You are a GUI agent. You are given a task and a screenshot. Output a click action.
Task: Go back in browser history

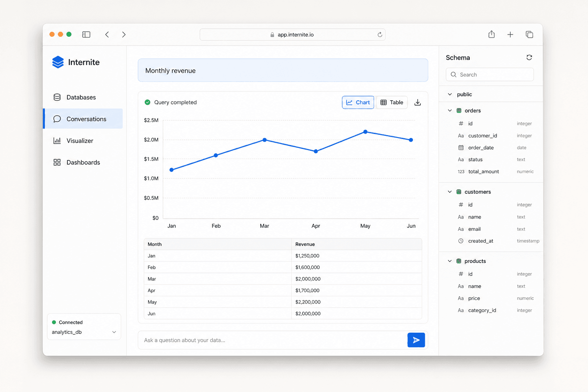click(x=107, y=34)
